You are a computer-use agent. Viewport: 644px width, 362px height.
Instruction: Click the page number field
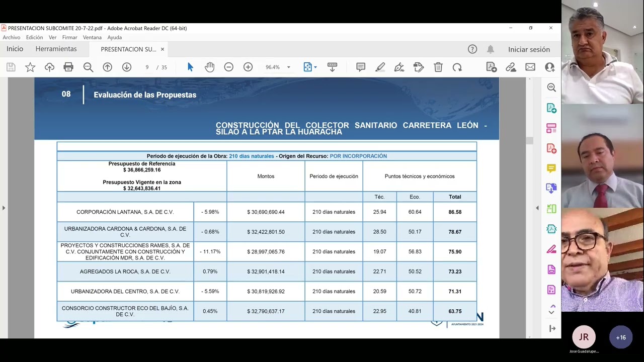point(147,67)
